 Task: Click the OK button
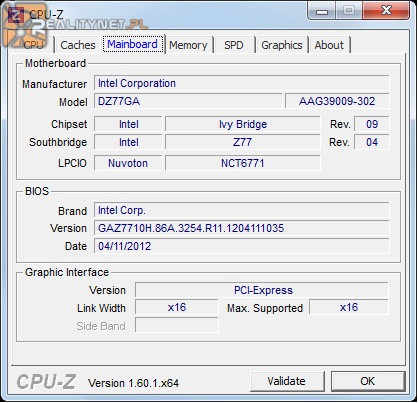click(368, 381)
